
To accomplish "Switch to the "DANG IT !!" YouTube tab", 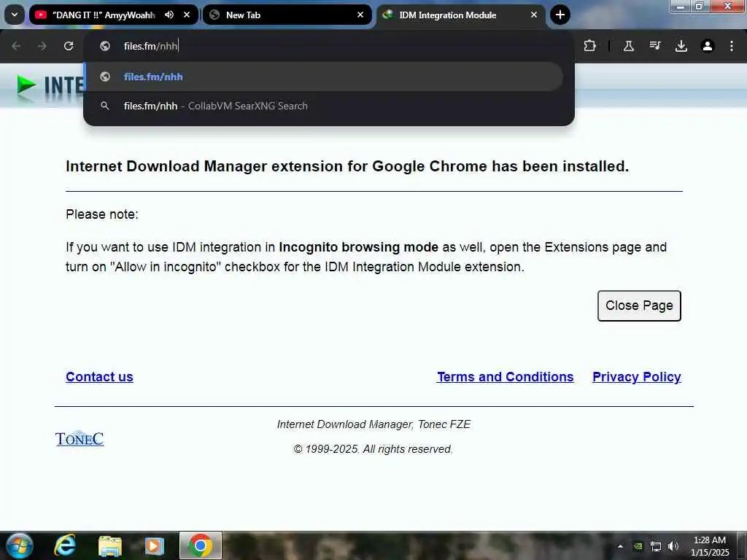I will [114, 15].
